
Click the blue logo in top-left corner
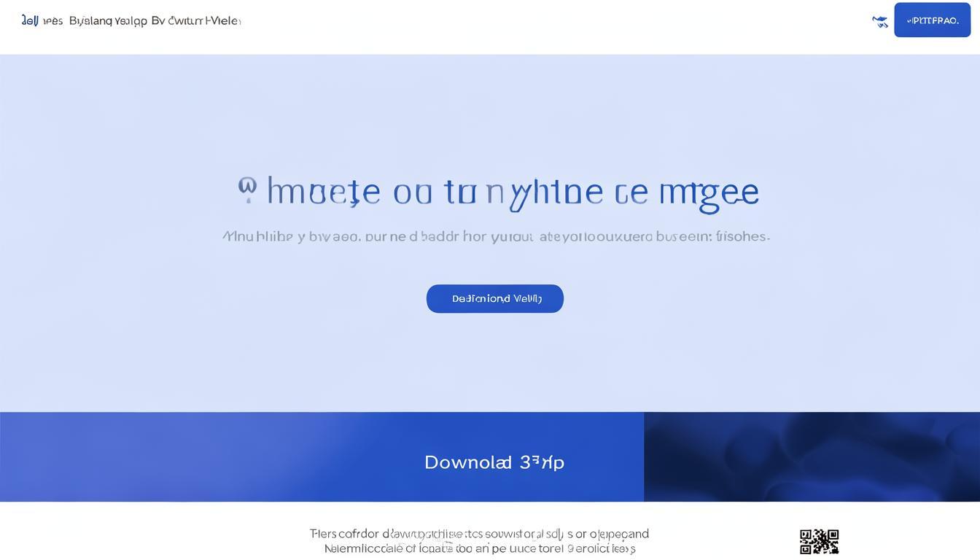pos(29,20)
